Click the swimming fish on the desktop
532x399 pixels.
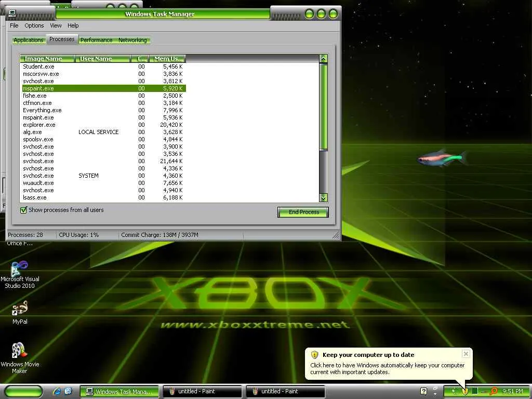(442, 158)
